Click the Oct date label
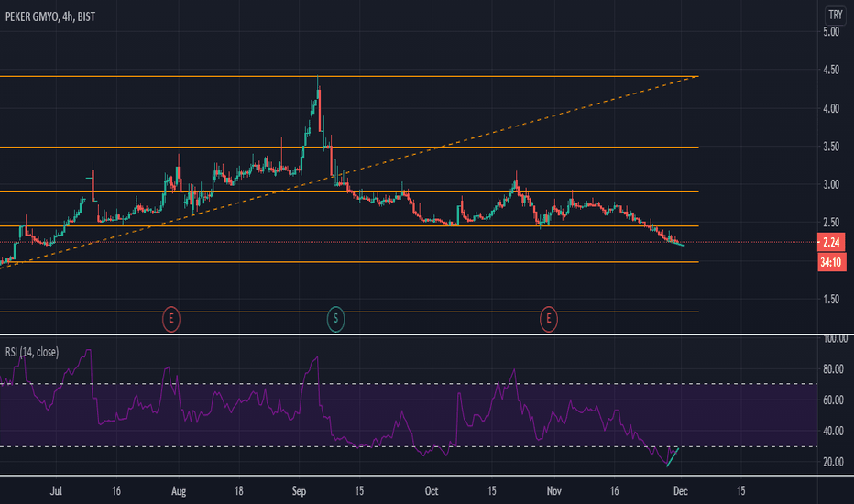Image resolution: width=854 pixels, height=504 pixels. (x=432, y=491)
